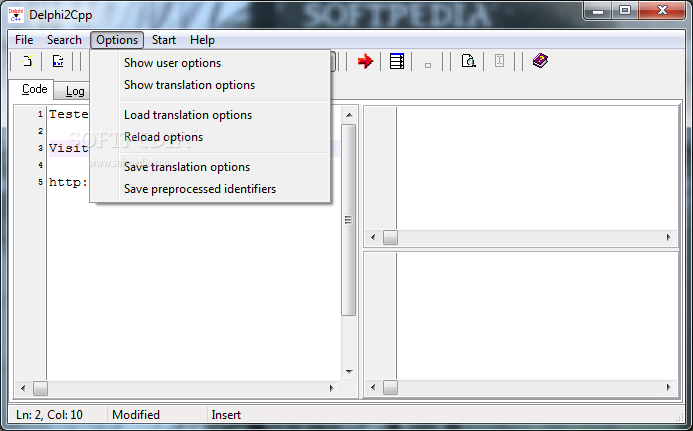Click the left editor scroll up arrow

349,115
